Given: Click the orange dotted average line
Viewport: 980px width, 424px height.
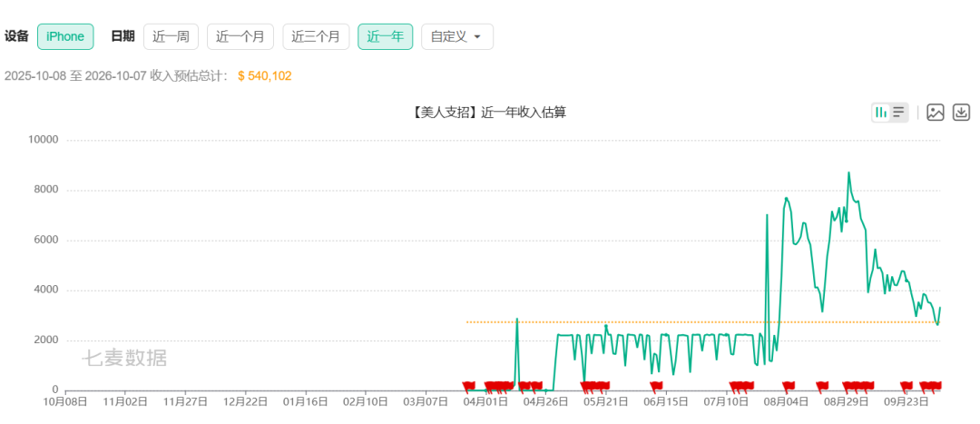Looking at the screenshot, I should pyautogui.click(x=704, y=322).
